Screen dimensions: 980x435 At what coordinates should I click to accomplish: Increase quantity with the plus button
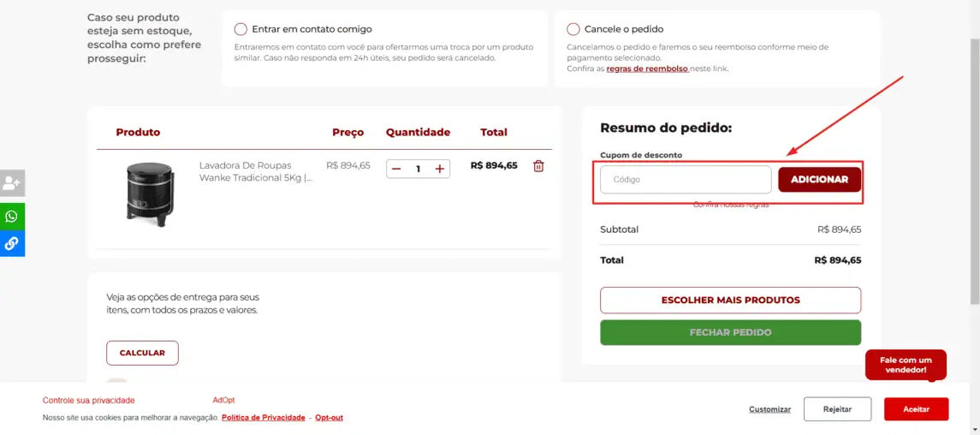point(440,169)
